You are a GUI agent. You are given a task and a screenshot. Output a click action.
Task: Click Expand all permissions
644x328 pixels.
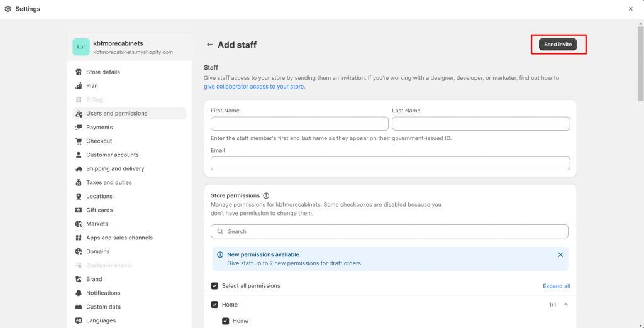(x=556, y=286)
